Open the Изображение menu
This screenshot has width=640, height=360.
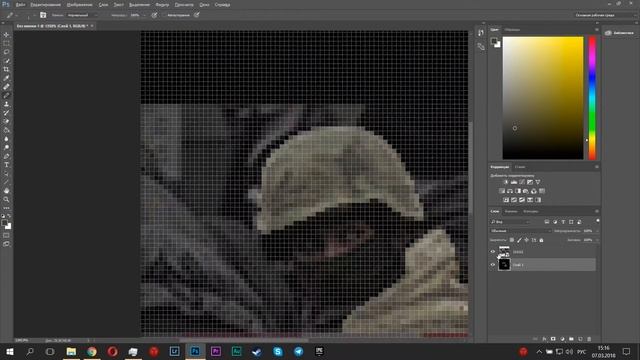(79, 5)
